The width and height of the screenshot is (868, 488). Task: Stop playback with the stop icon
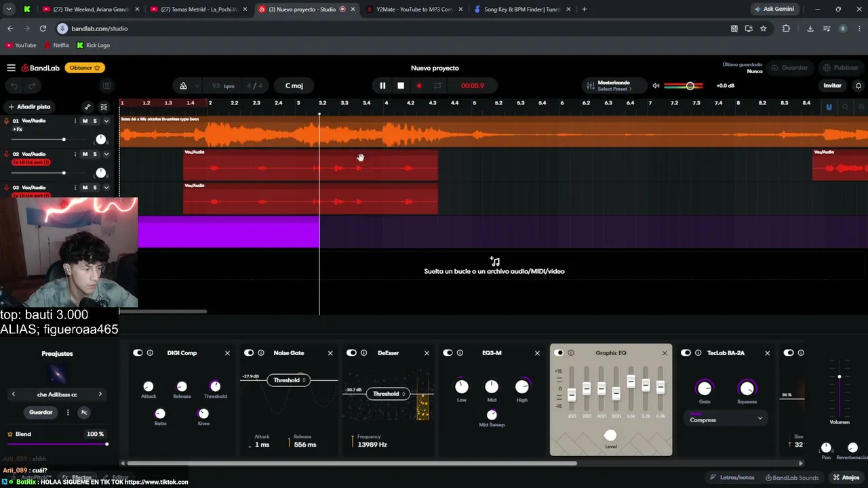[401, 85]
